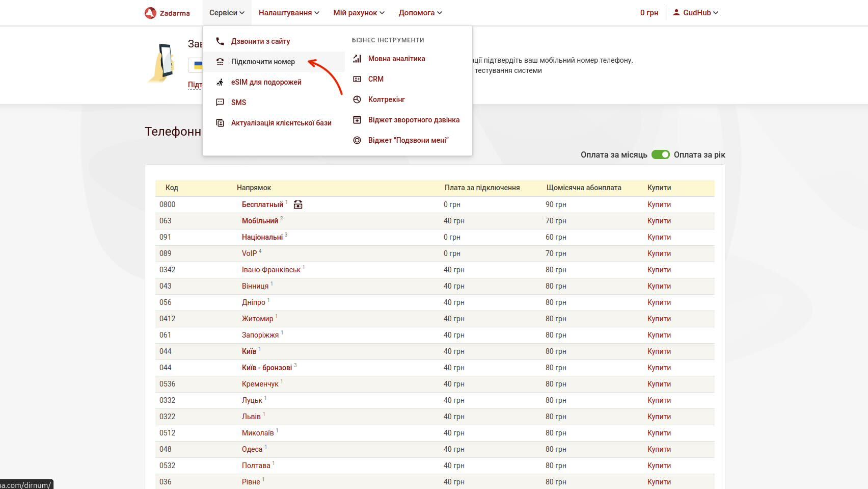868x489 pixels.
Task: Open the Миколаїв direction link
Action: (x=258, y=433)
